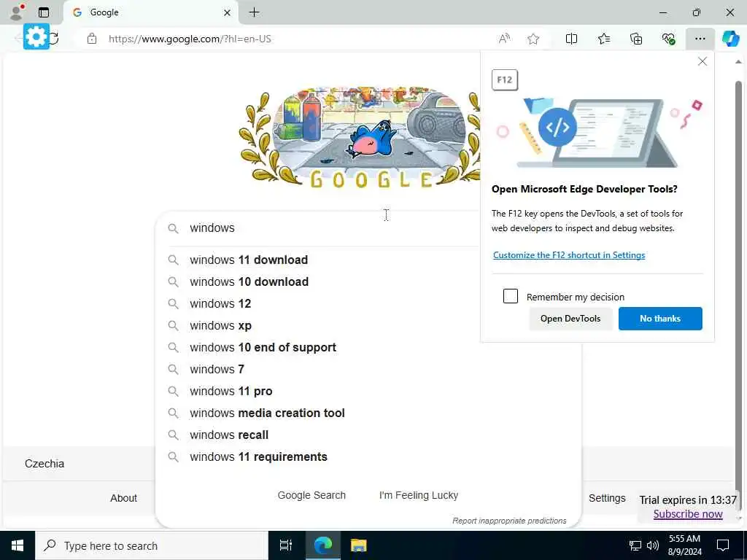
Task: Open the About footer link
Action: (x=123, y=498)
